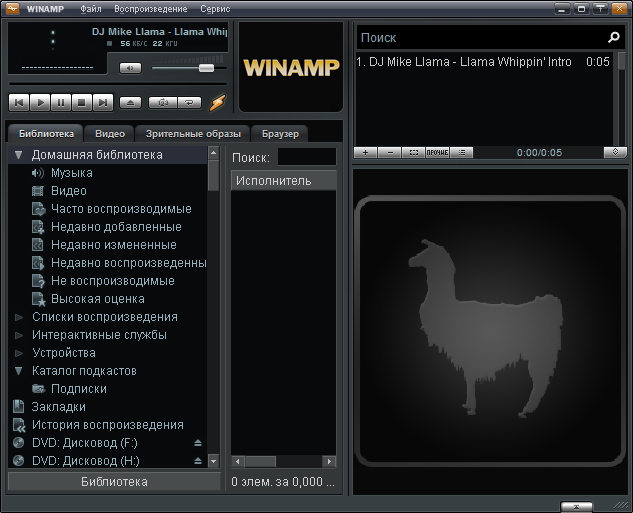Click the WINAMP logo panel
This screenshot has height=513, width=633.
click(x=291, y=67)
